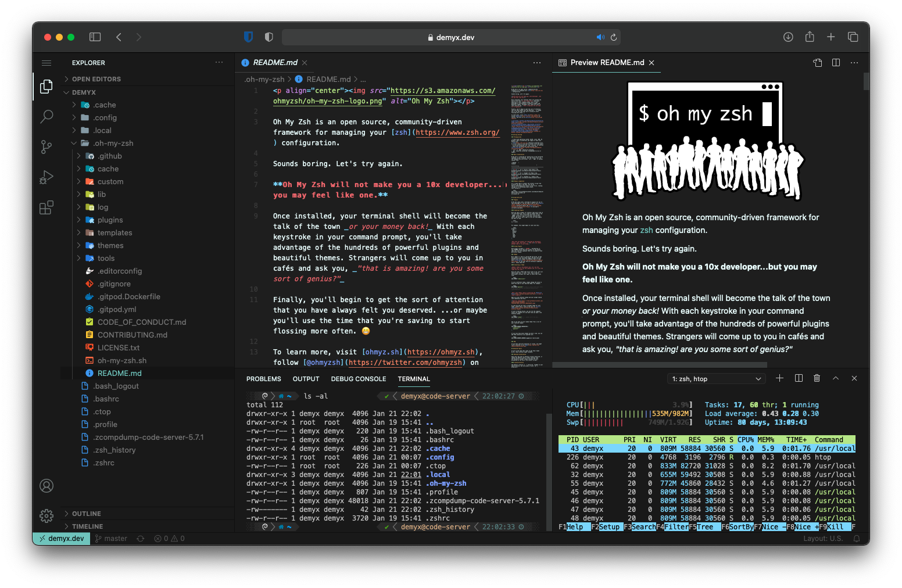Expand the .config folder
902x588 pixels.
(x=148, y=118)
